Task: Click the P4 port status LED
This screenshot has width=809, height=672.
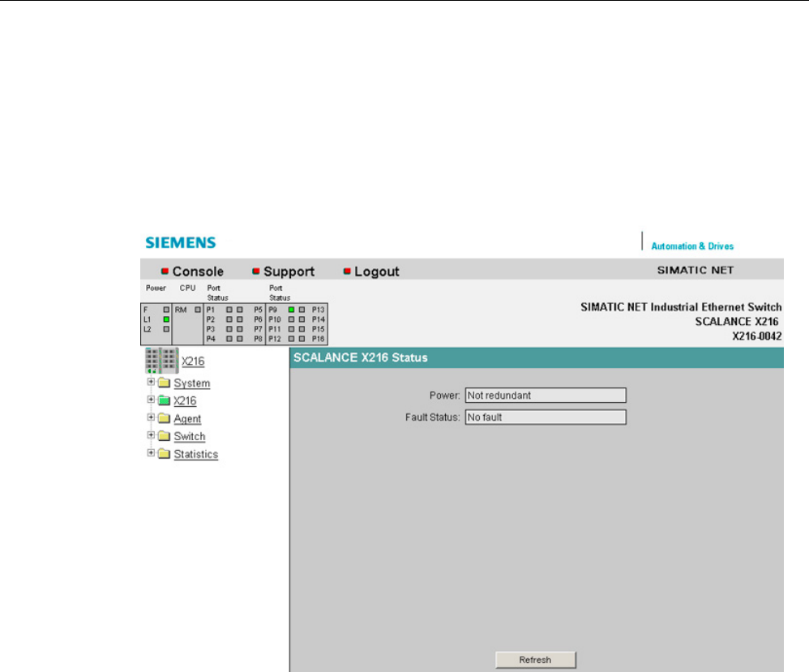Action: (229, 339)
